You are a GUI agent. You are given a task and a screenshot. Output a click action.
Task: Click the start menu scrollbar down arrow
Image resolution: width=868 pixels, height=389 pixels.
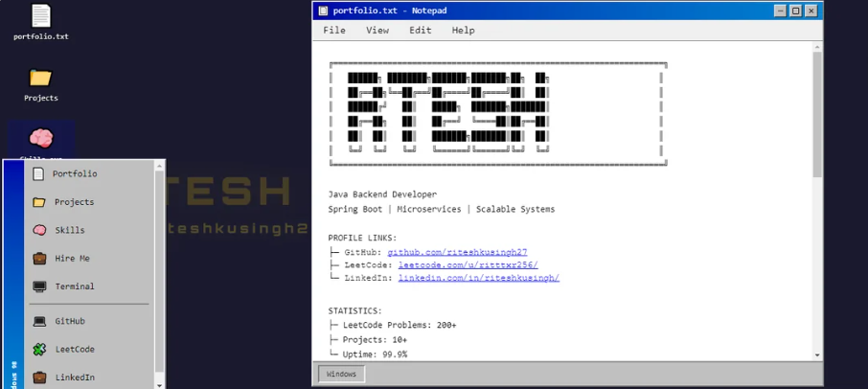click(159, 384)
